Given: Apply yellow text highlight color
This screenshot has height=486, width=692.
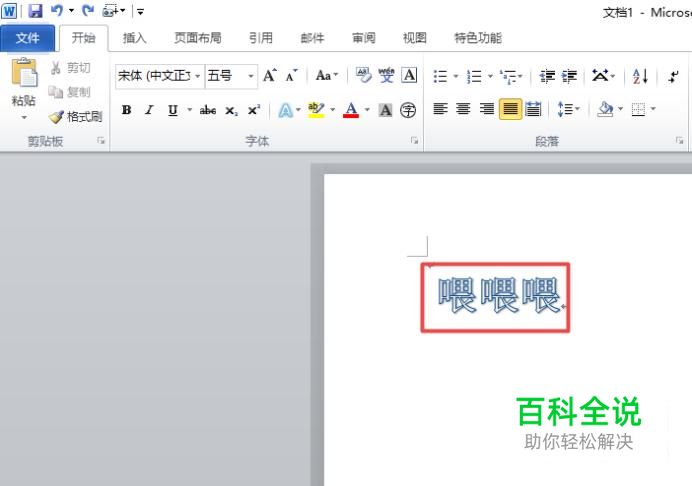Looking at the screenshot, I should click(x=316, y=110).
